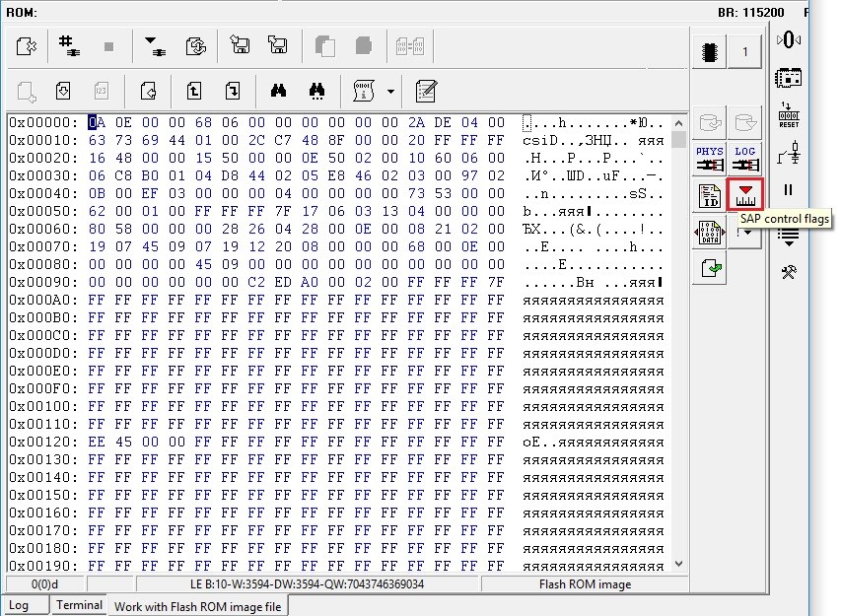This screenshot has width=841, height=616.
Task: Click the LE B:10-W:3594 status field
Action: [308, 583]
